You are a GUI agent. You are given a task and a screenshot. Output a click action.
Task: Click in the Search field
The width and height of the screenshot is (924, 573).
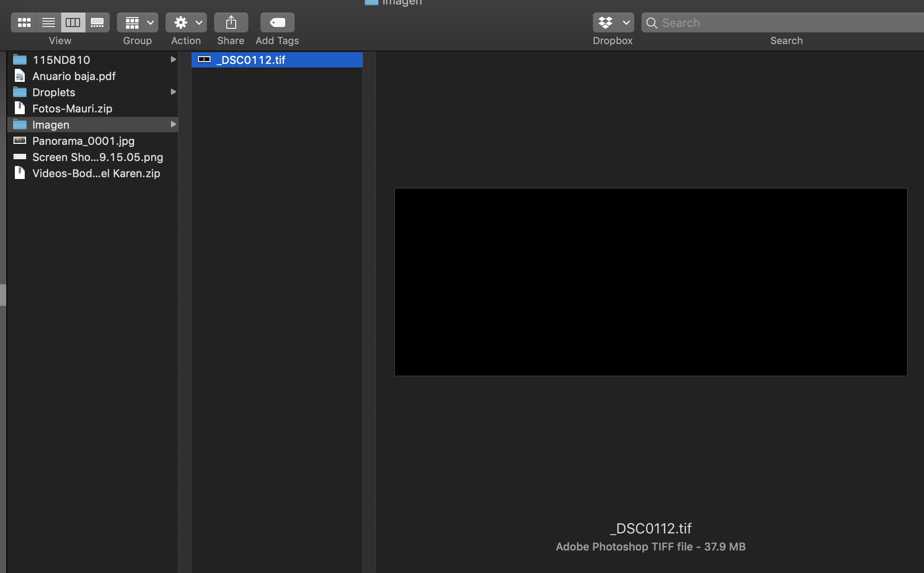click(x=787, y=23)
